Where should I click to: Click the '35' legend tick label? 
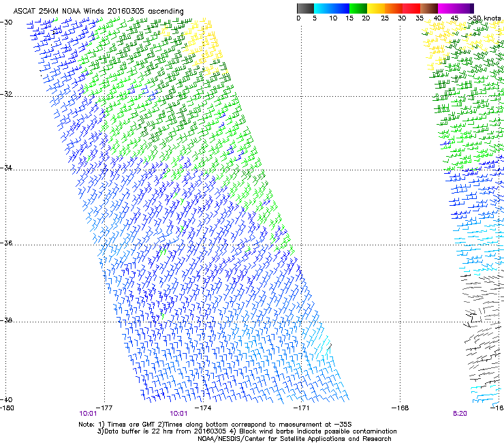coord(420,18)
